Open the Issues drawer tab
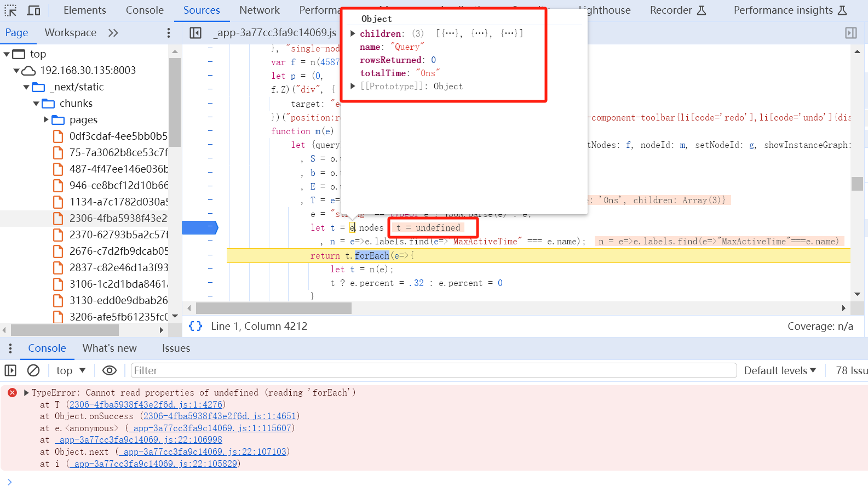 [x=176, y=348]
